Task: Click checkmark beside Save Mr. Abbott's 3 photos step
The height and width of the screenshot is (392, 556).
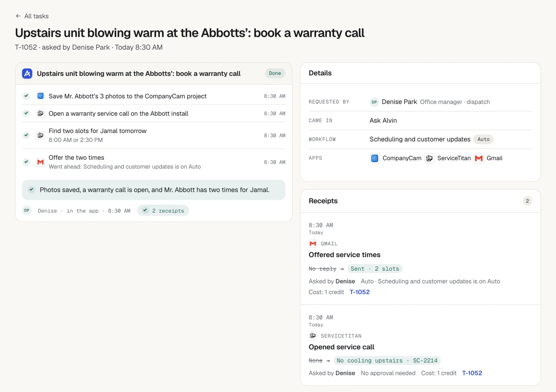Action: coord(26,96)
